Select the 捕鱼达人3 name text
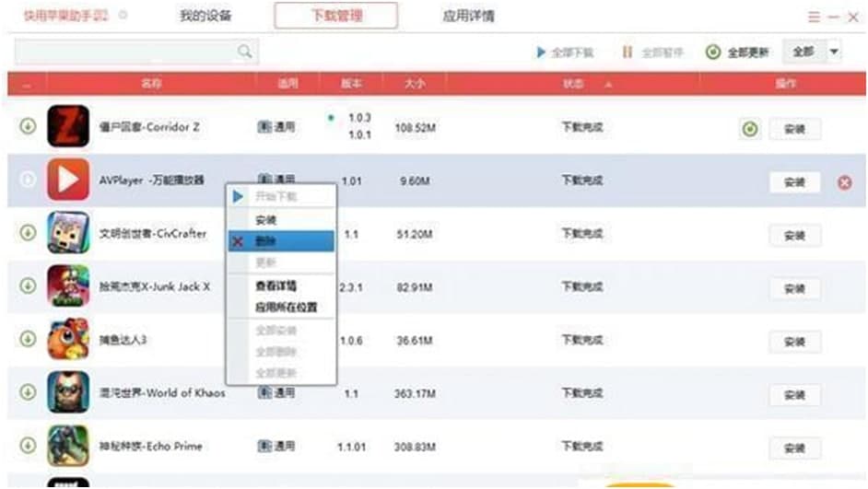Viewport: 868px width, 489px height. coord(123,340)
